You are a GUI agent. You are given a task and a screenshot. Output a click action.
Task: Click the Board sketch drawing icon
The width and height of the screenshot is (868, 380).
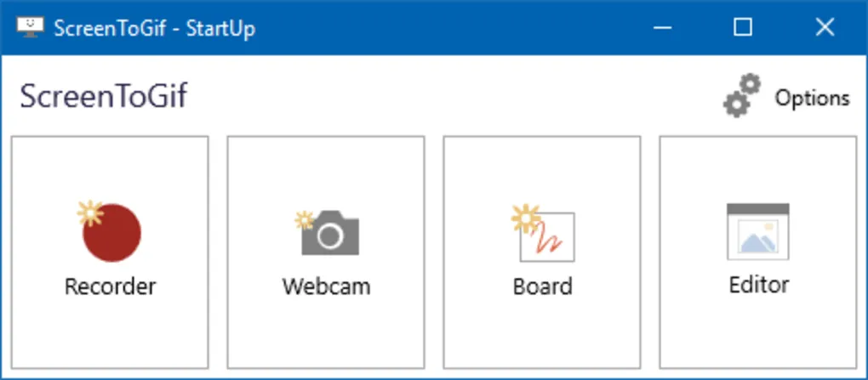pyautogui.click(x=547, y=236)
